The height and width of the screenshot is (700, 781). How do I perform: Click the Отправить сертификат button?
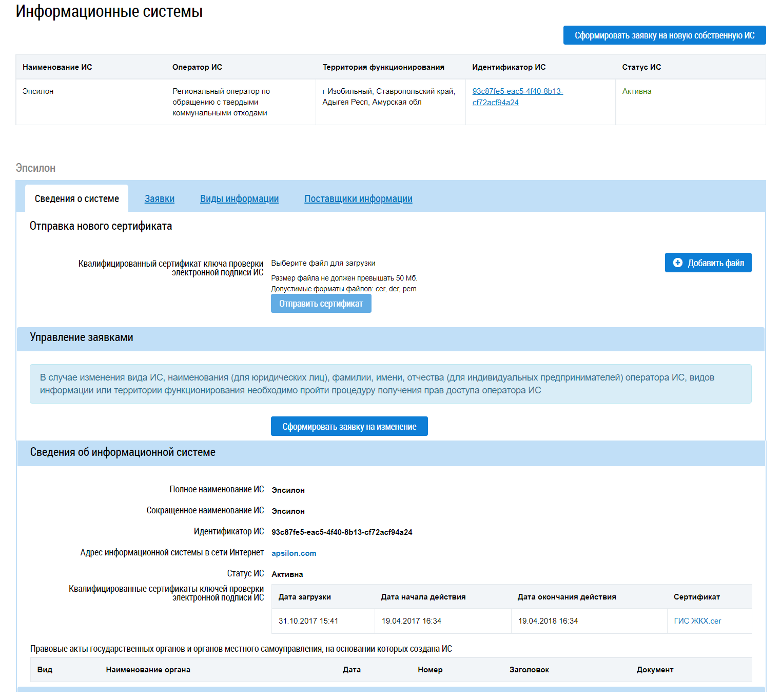point(321,304)
